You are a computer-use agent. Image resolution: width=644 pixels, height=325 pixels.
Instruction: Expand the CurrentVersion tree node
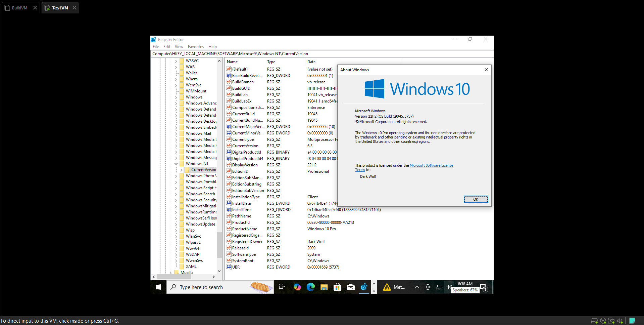click(x=181, y=170)
